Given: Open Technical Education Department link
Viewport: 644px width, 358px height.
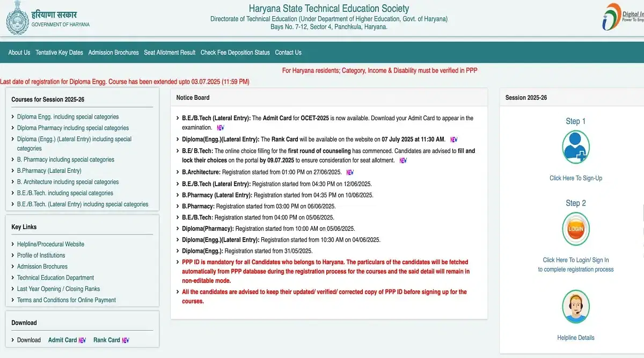Looking at the screenshot, I should pos(55,278).
